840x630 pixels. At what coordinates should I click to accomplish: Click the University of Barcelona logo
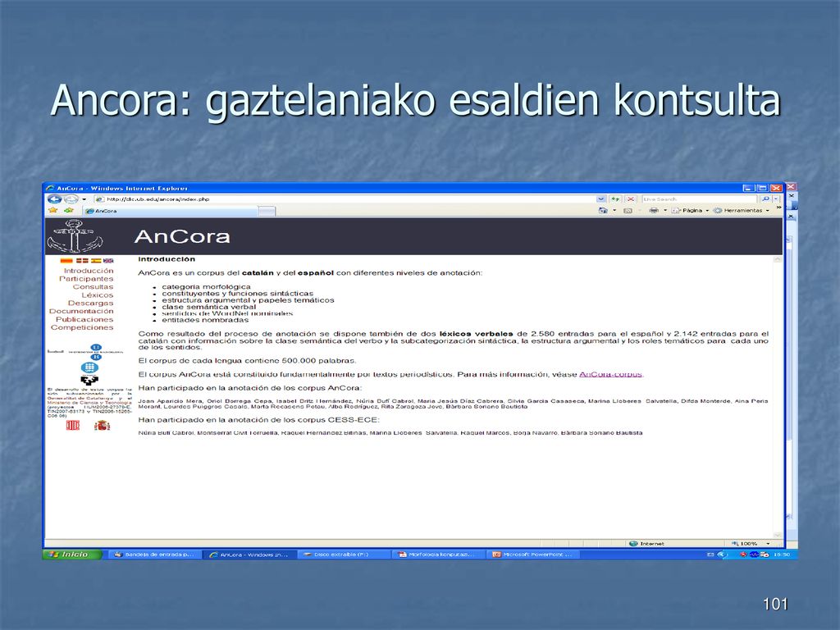[95, 352]
